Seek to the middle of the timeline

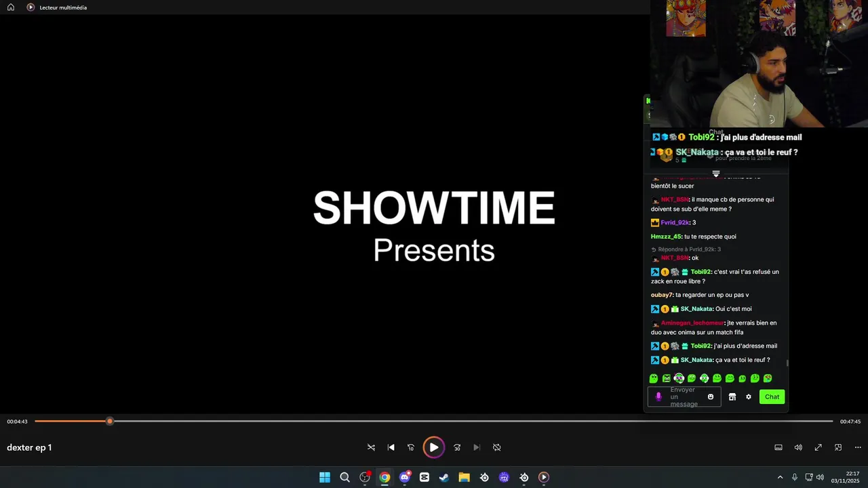(x=434, y=422)
